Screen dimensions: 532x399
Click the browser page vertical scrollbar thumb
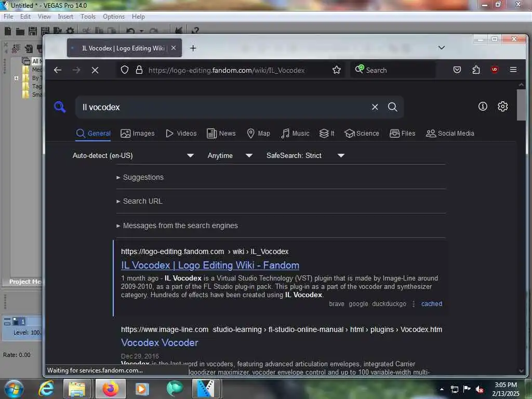click(521, 105)
